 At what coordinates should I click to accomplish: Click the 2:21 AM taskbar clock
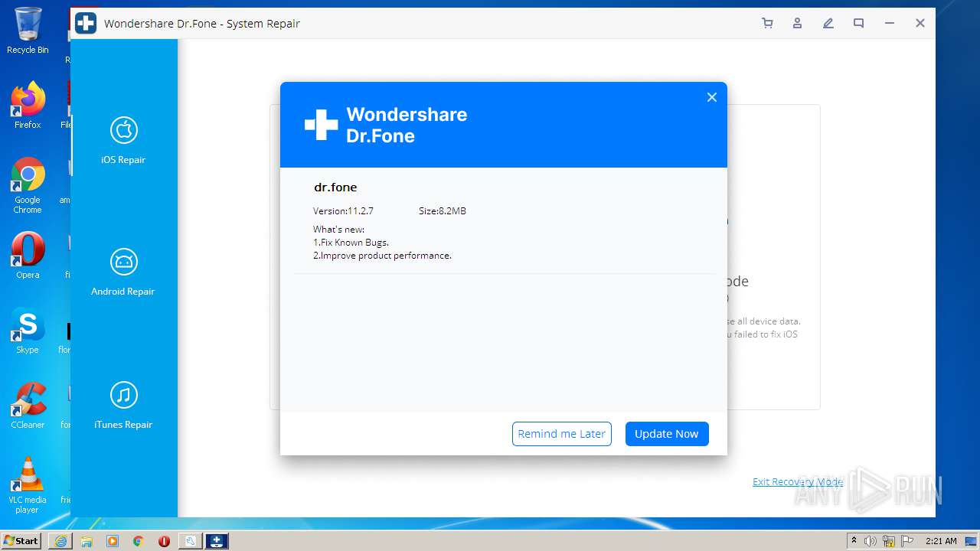point(941,541)
